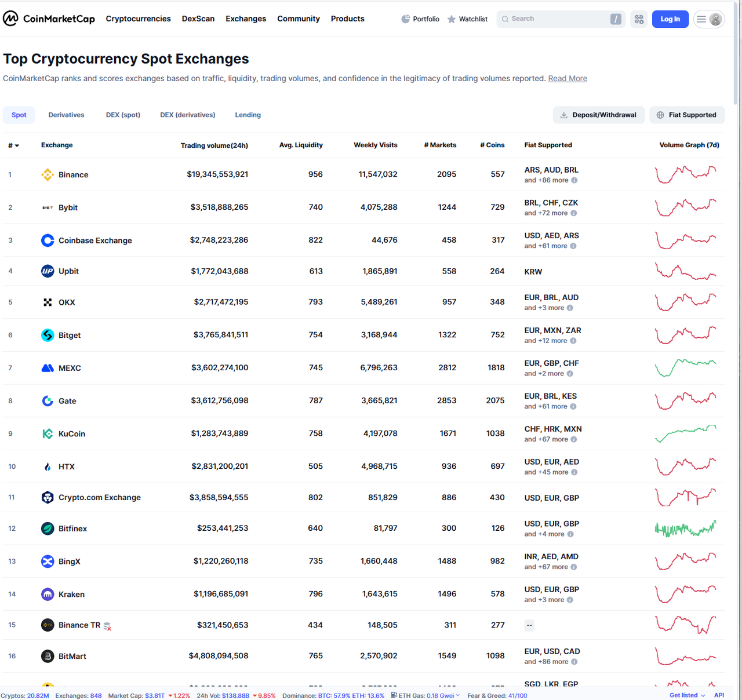Click the MEXC exchange logo
The height and width of the screenshot is (700, 742).
tap(48, 368)
